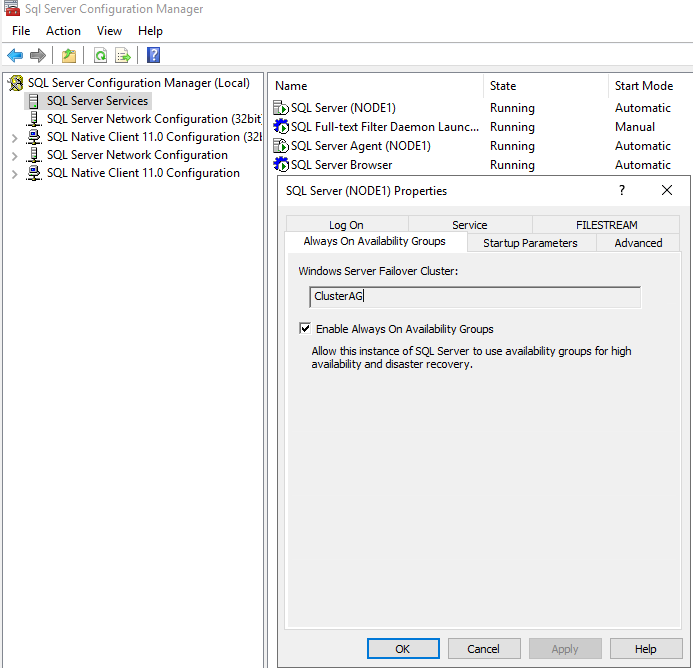Select SQL Server Services in the tree
The width and height of the screenshot is (693, 668).
point(97,101)
